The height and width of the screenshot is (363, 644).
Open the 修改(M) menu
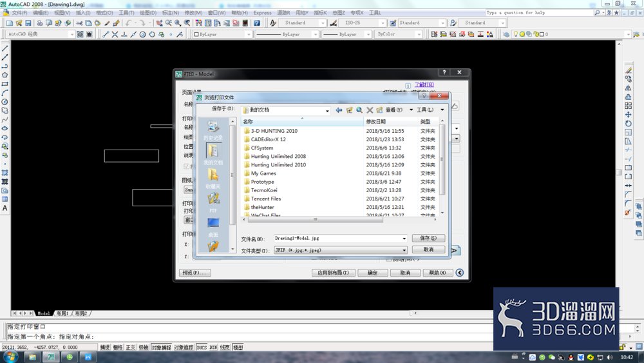(193, 13)
